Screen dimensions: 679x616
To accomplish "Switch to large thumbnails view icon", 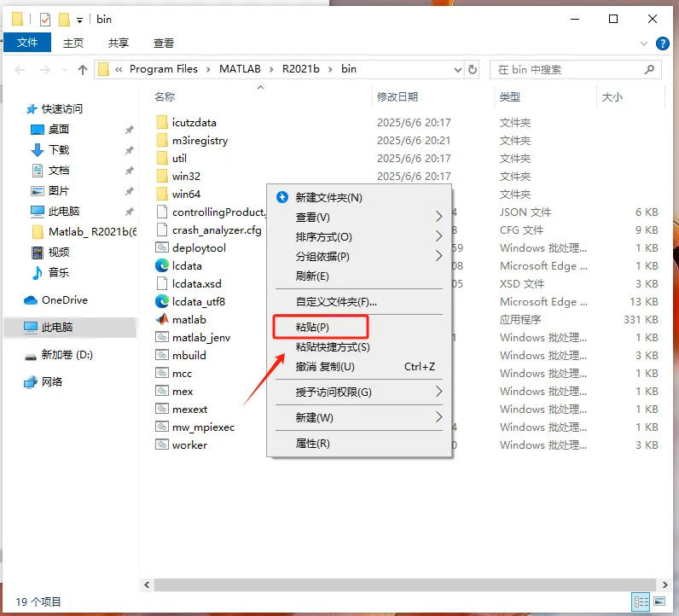I will 659,601.
